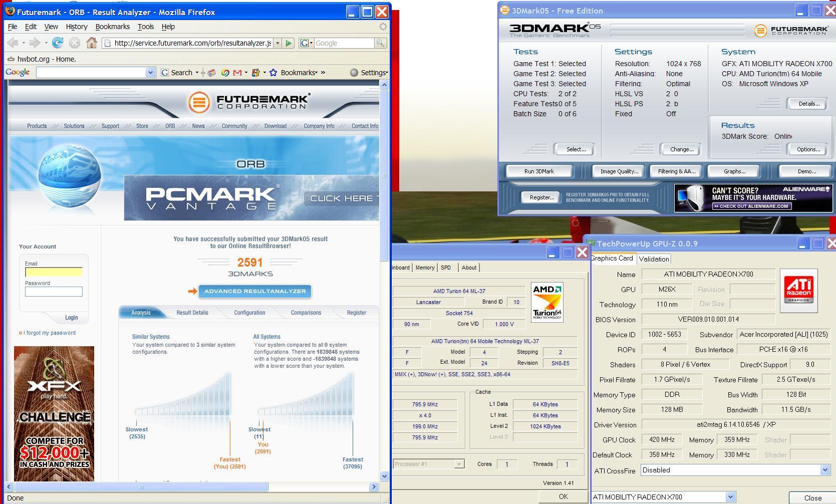
Task: Switch to Comparisons tab
Action: [306, 313]
